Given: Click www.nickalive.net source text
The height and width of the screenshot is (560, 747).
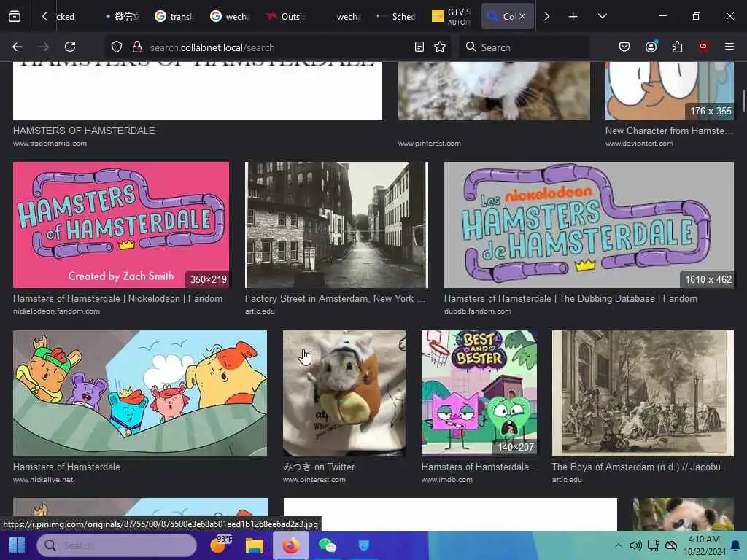Looking at the screenshot, I should click(43, 480).
